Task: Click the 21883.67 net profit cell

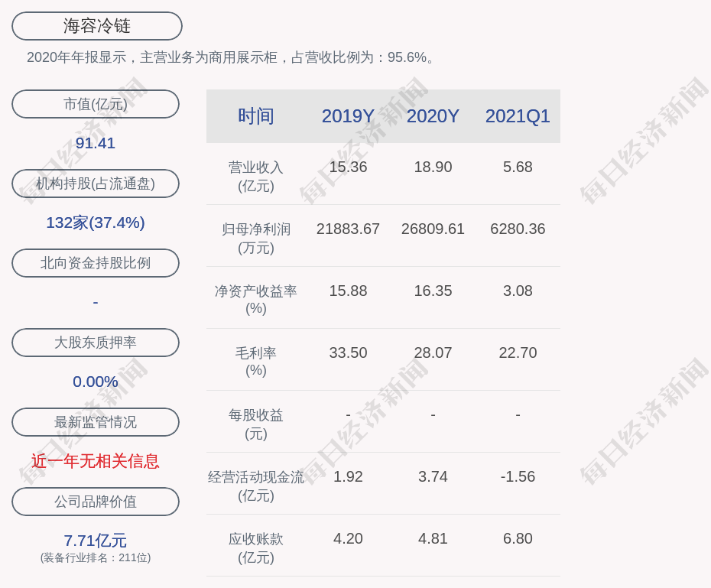Action: [x=349, y=229]
